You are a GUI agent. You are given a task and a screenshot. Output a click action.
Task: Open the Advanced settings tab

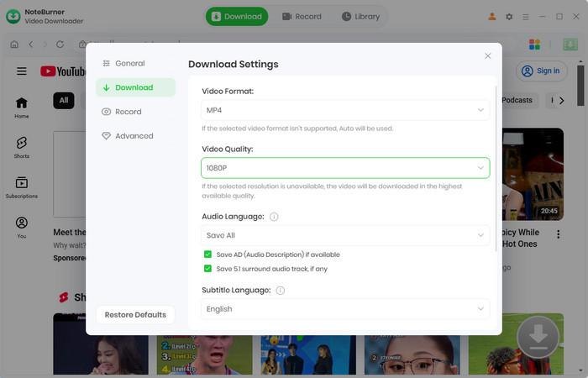136,136
